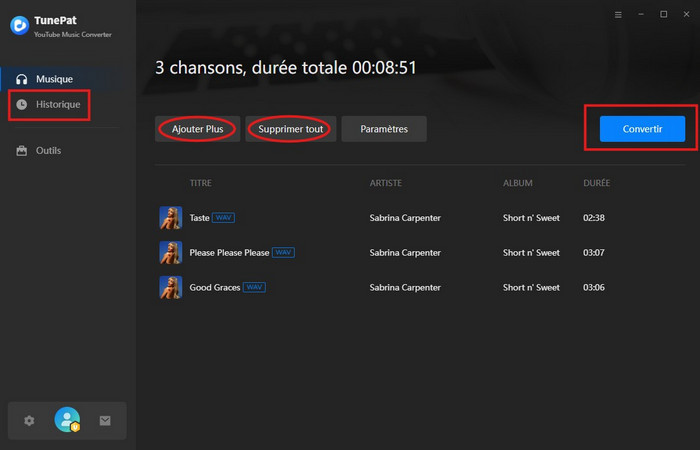Click the WAV badge next to Taste
The image size is (700, 450).
(222, 218)
